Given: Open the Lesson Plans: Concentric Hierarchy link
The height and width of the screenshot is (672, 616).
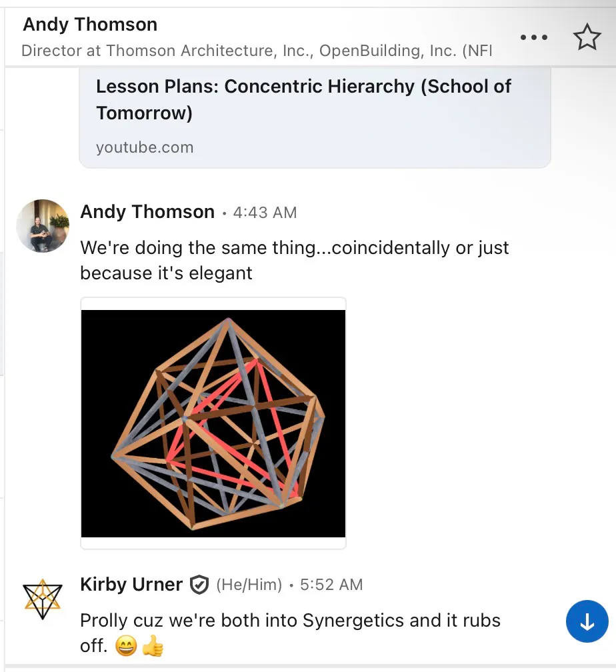Looking at the screenshot, I should pyautogui.click(x=303, y=99).
